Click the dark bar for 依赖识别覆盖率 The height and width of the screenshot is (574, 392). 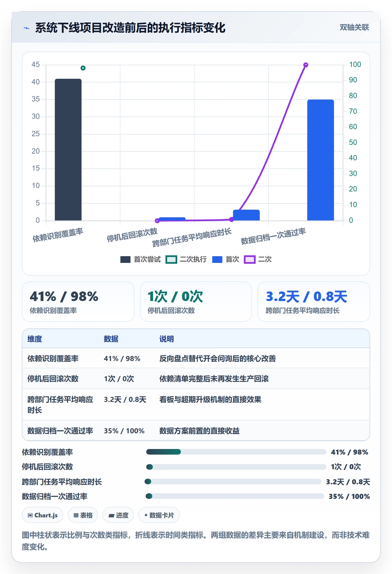click(x=68, y=150)
